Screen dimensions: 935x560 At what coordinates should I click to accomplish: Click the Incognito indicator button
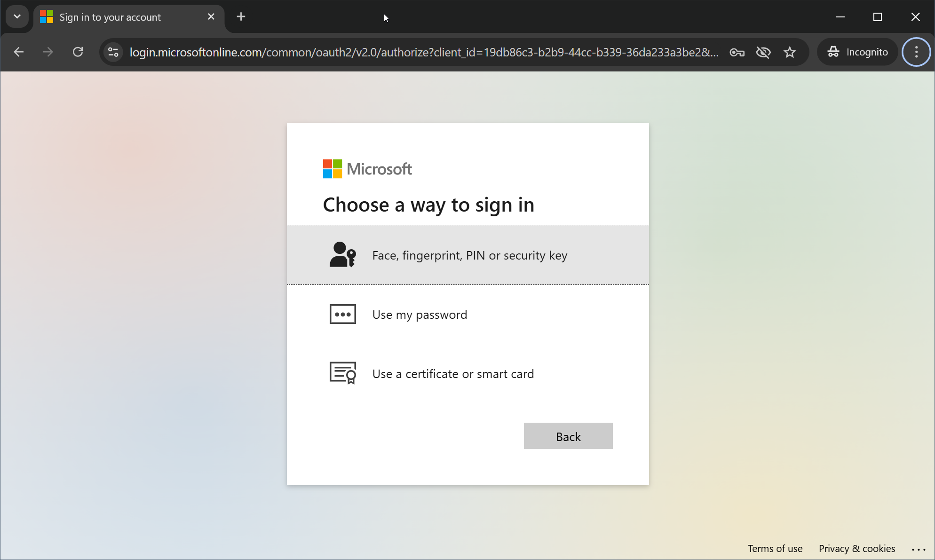[858, 52]
